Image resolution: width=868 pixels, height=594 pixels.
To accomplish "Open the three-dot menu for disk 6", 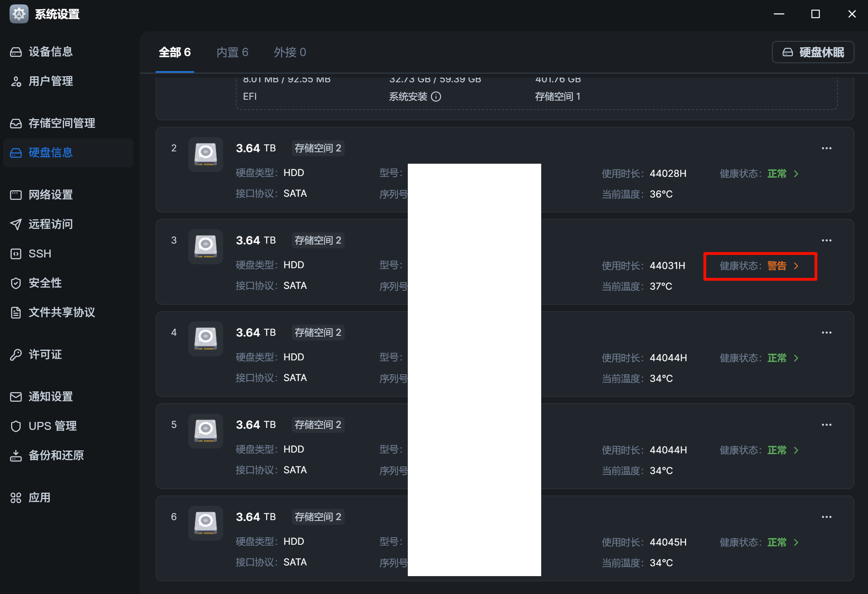I will click(x=826, y=517).
